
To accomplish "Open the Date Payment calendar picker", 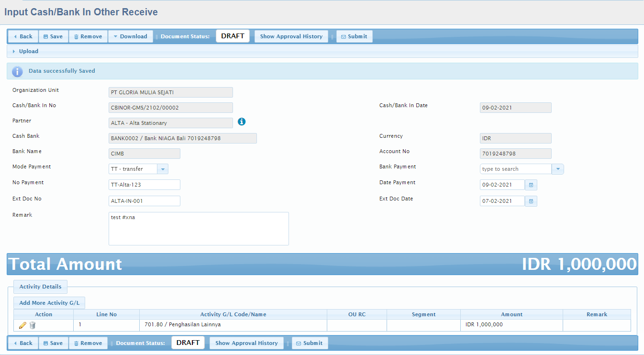I will point(531,185).
